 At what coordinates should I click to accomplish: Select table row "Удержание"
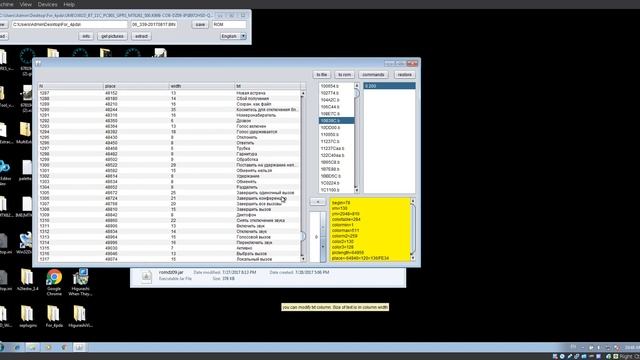(x=169, y=176)
